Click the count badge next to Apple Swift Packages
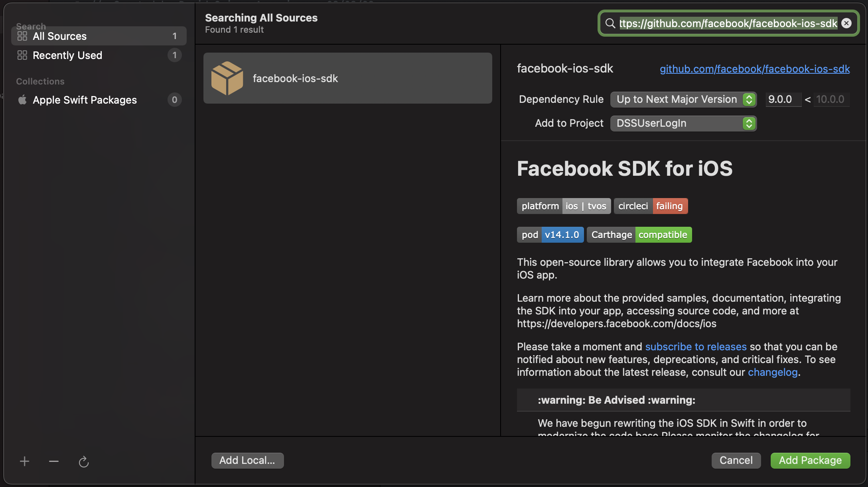868x487 pixels. (174, 100)
